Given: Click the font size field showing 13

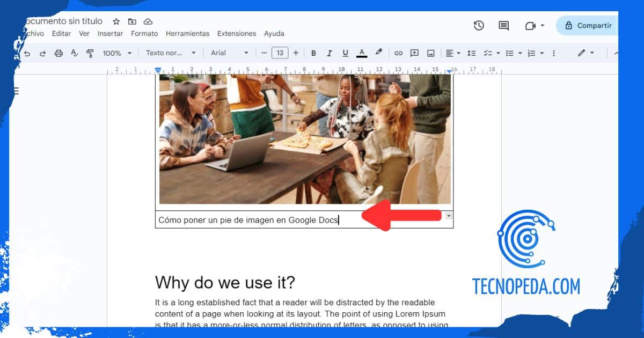Looking at the screenshot, I should [x=280, y=53].
